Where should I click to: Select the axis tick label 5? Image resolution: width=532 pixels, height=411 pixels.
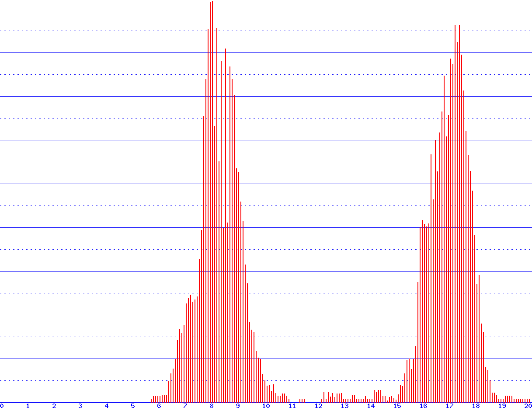point(133,406)
